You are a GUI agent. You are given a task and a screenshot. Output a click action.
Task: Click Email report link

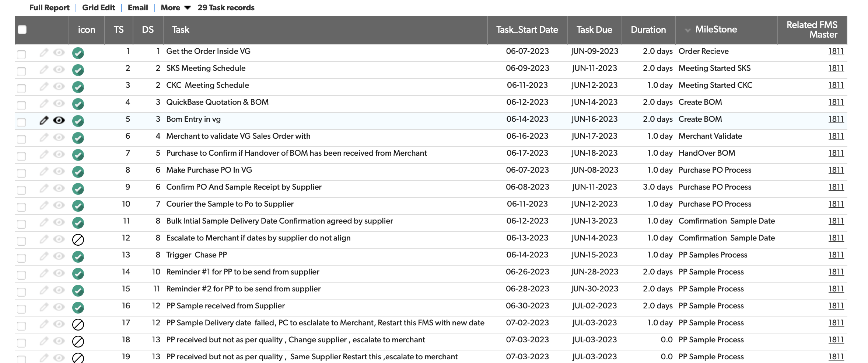click(x=138, y=8)
